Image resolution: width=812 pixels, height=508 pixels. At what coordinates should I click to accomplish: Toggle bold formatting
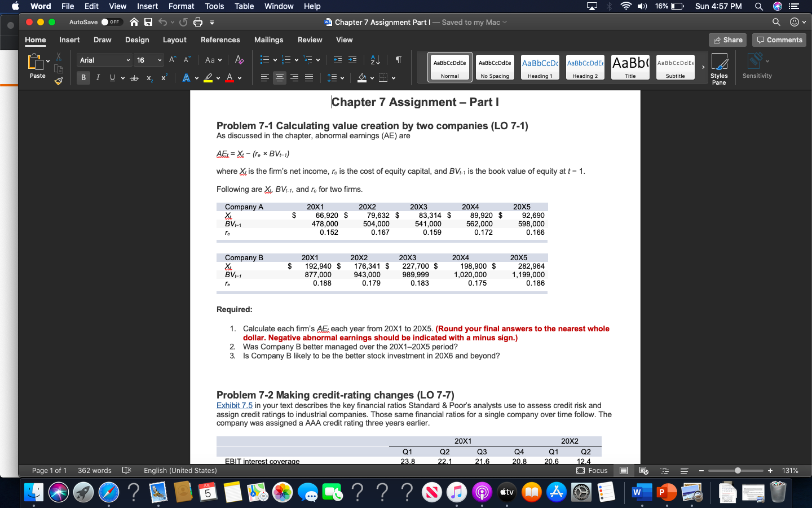83,78
